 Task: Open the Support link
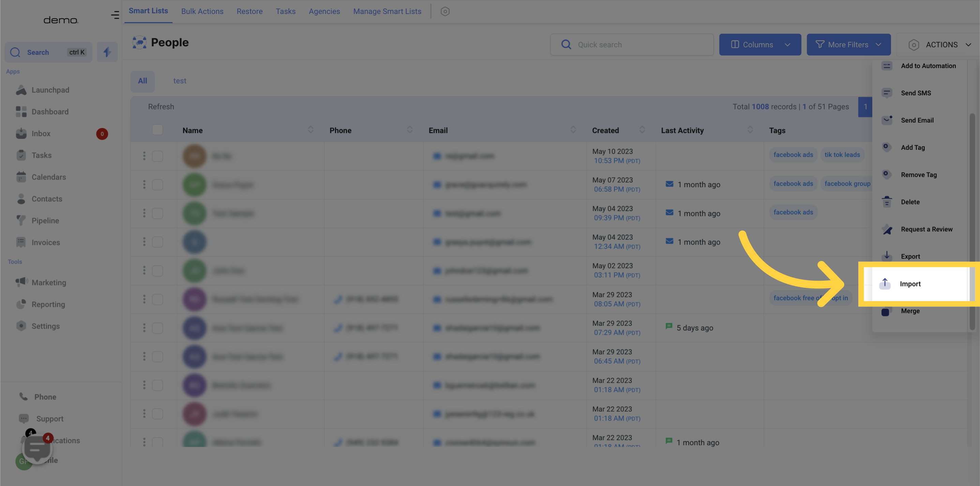41,419
